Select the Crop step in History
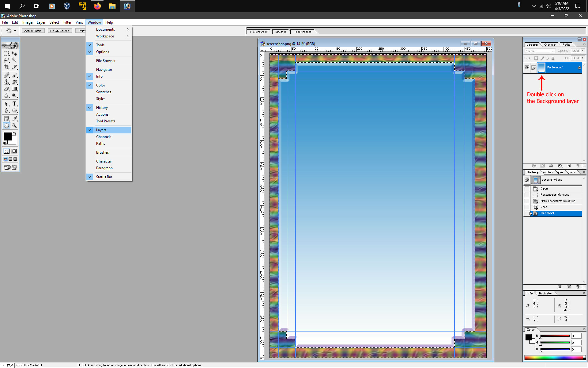The height and width of the screenshot is (368, 588). 544,207
